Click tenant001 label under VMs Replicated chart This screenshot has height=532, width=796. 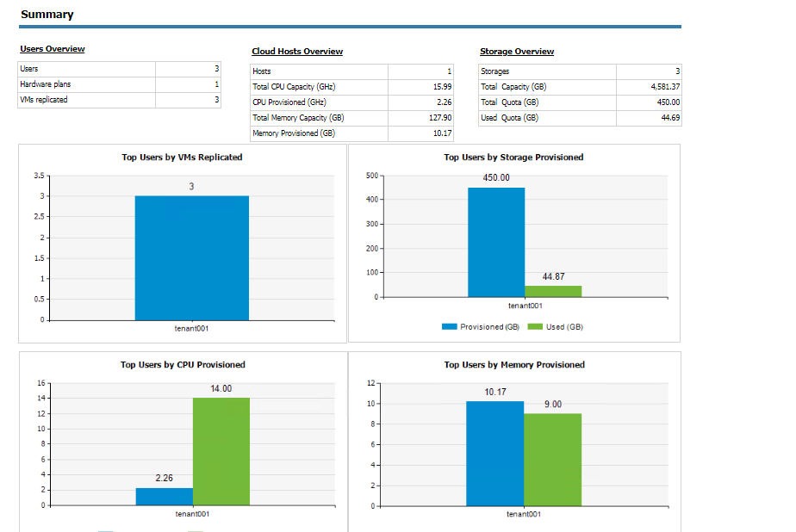[191, 329]
